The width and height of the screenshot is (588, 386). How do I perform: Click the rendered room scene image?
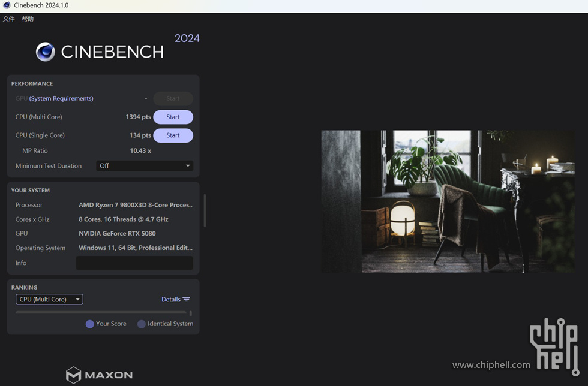[x=448, y=201]
